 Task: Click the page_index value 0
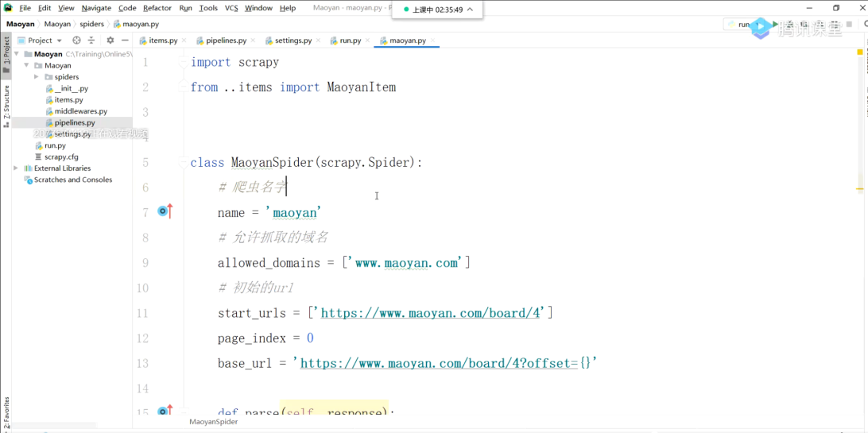310,338
